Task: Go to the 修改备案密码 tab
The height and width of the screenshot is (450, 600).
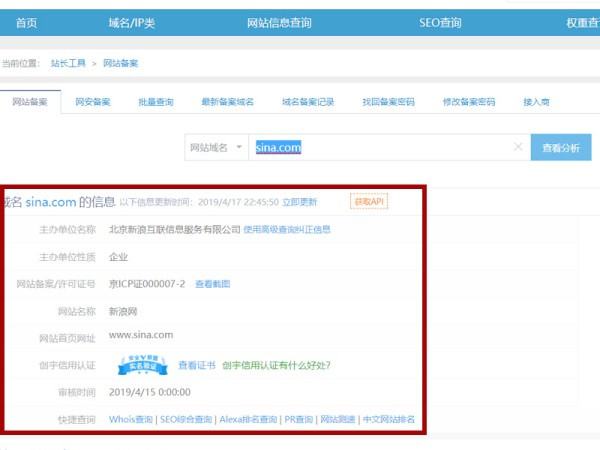Action: tap(469, 102)
